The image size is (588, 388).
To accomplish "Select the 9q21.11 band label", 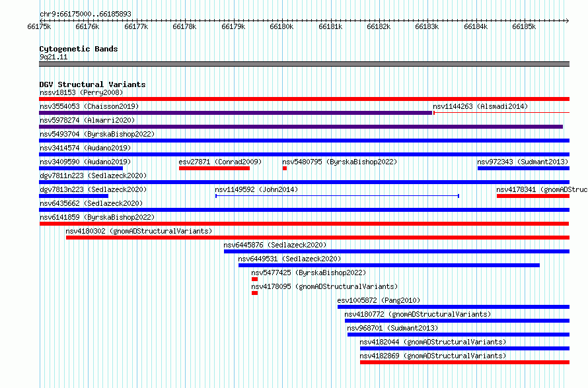I will (54, 57).
